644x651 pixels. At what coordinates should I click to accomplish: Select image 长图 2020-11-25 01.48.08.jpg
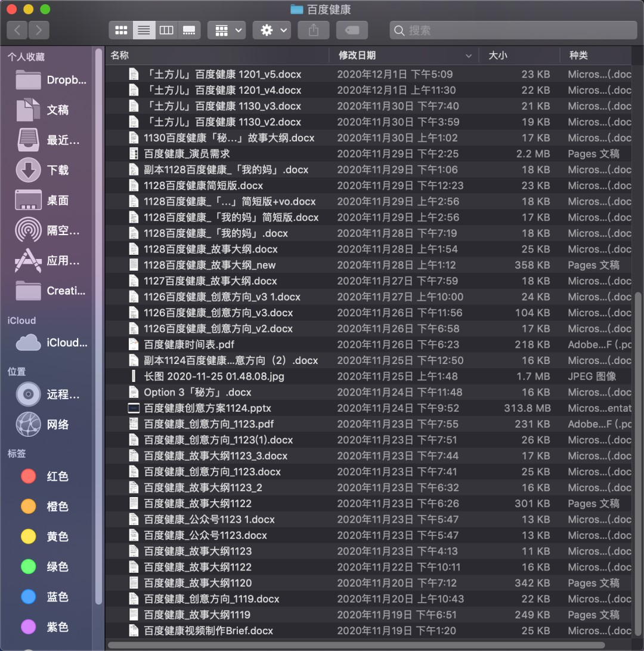[369, 376]
